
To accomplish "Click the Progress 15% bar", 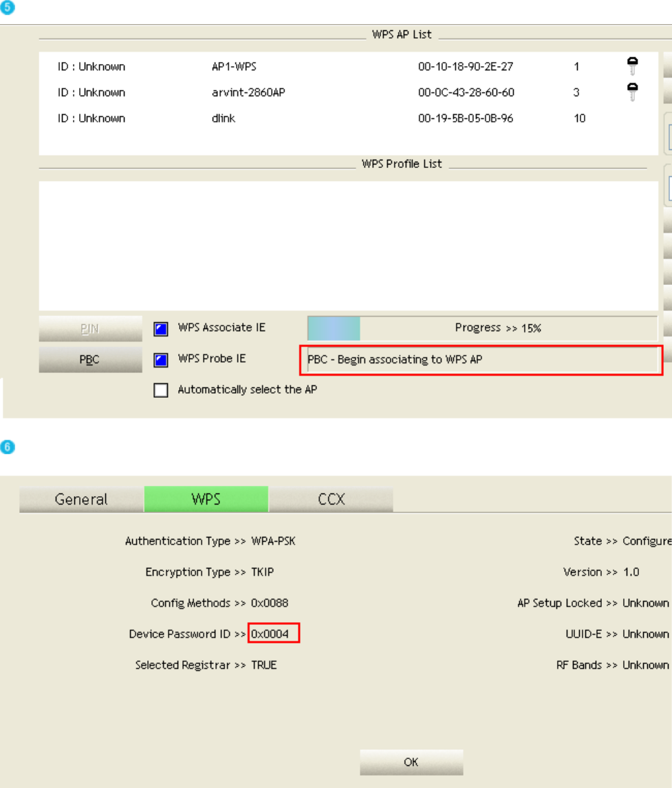I will coord(482,328).
